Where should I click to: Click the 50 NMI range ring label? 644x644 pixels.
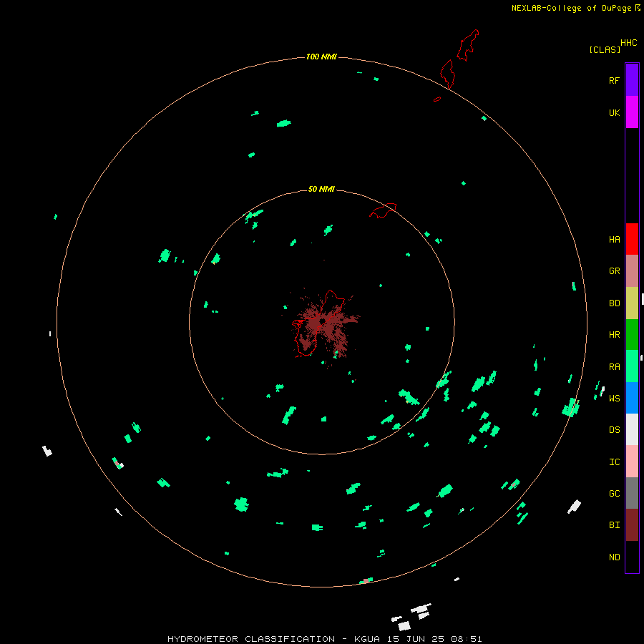[x=321, y=189]
